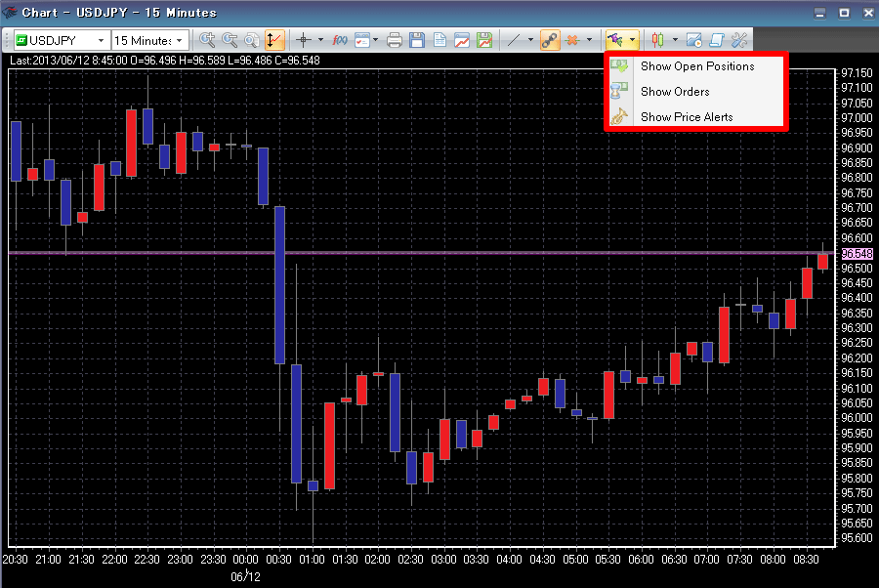Click the Last OHLC info line

point(164,61)
